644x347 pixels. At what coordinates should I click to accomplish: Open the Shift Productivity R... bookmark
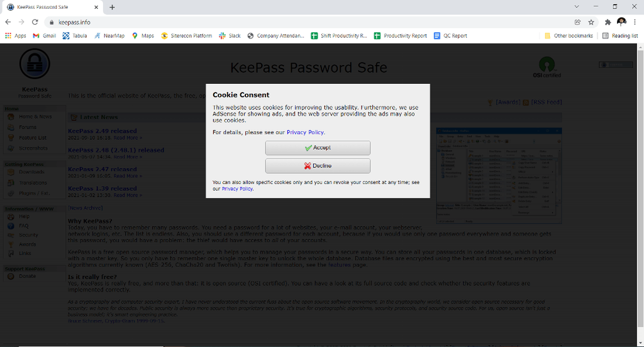pos(339,36)
